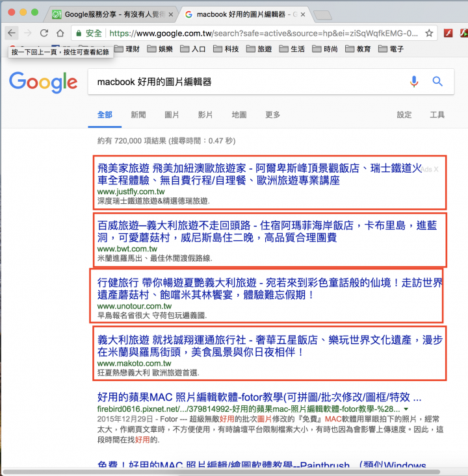Screen dimensions: 468x476
Task: Click the www.justfly.com.tw URL text
Action: coord(131,192)
